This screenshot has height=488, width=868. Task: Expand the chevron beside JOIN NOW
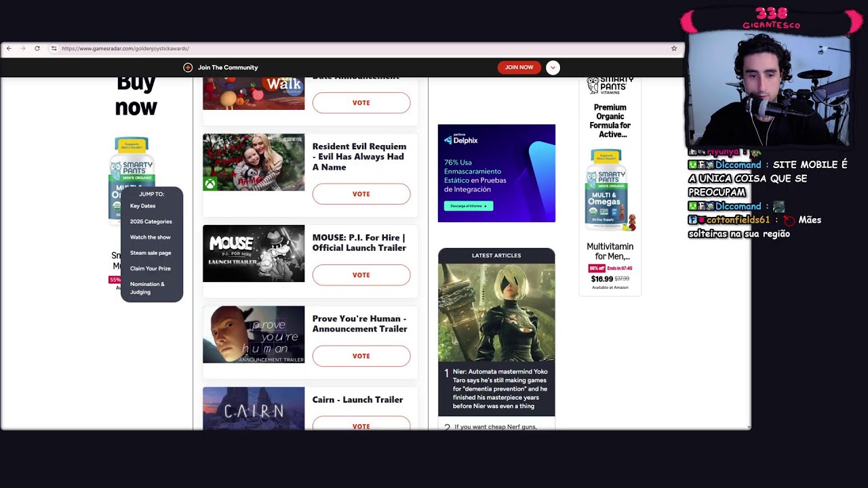click(x=553, y=67)
